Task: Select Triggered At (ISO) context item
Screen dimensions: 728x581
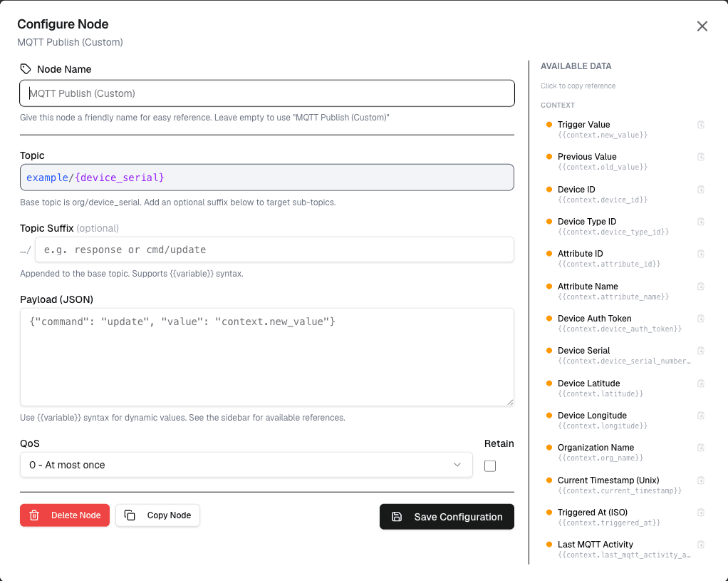Action: pos(625,517)
